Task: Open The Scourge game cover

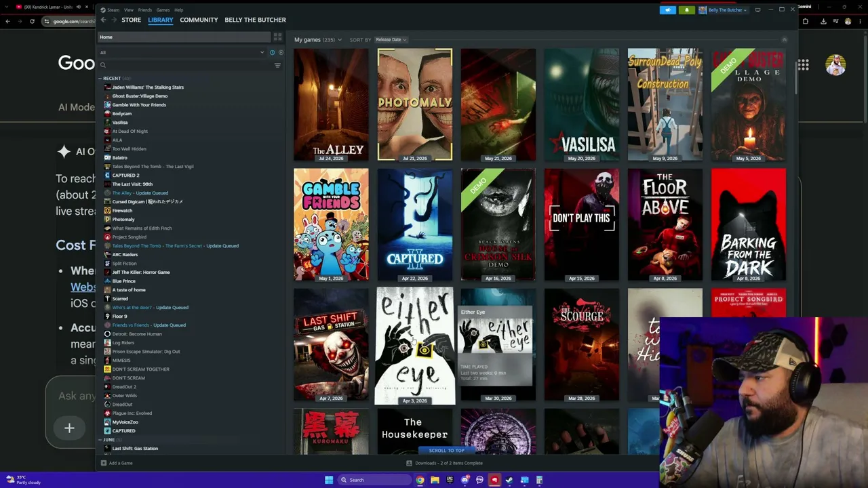Action: pyautogui.click(x=582, y=345)
